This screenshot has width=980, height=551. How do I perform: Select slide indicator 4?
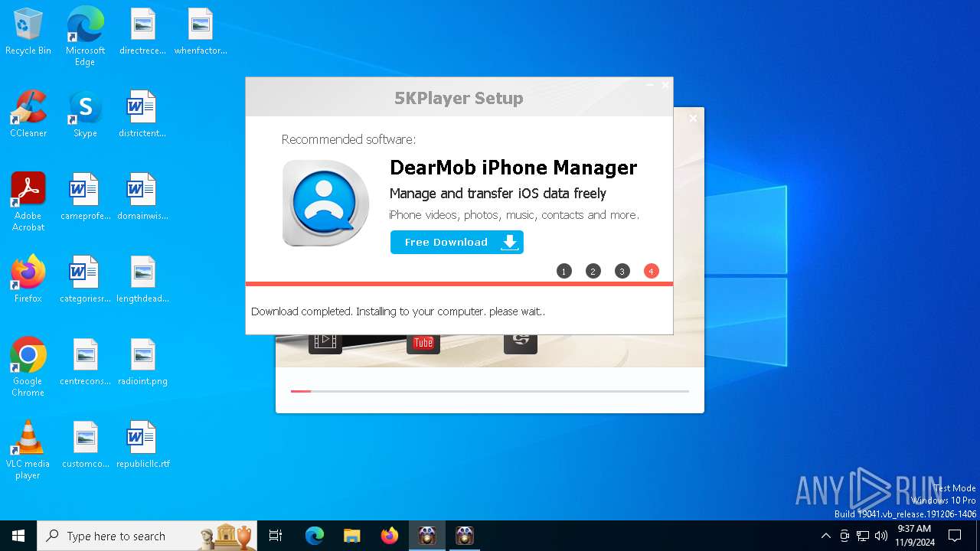click(x=652, y=271)
